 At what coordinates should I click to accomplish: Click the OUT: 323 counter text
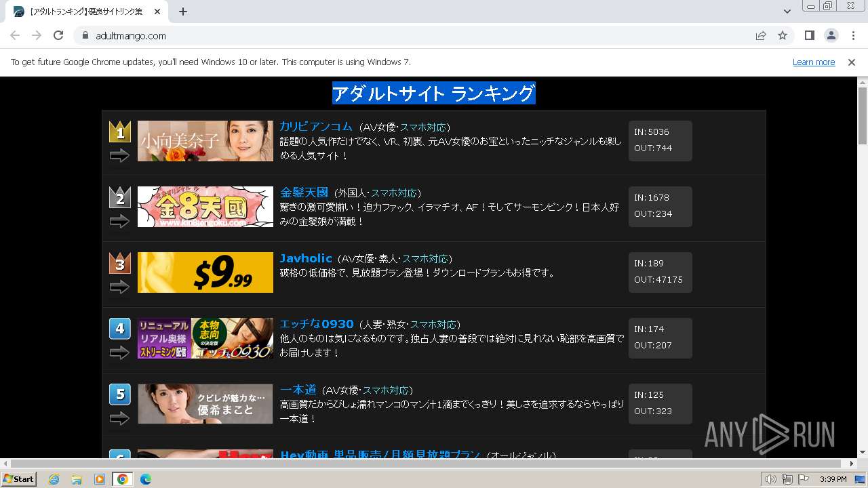(653, 411)
